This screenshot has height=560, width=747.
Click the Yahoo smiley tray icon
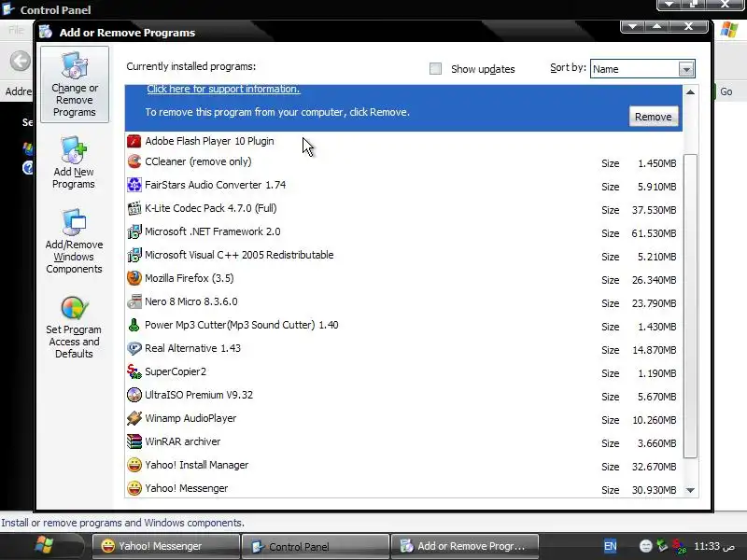pos(645,546)
